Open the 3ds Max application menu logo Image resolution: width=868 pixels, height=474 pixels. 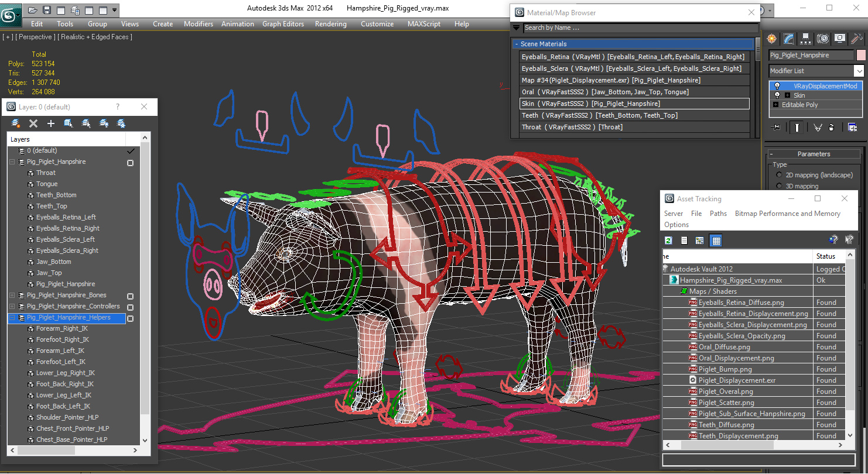coord(11,15)
